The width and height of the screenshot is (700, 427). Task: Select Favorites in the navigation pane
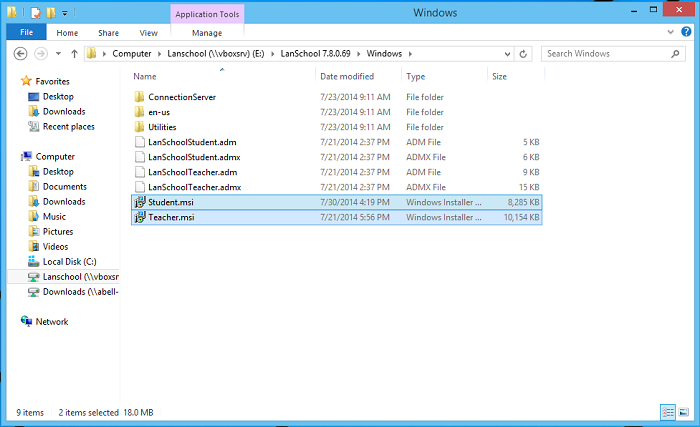(52, 81)
